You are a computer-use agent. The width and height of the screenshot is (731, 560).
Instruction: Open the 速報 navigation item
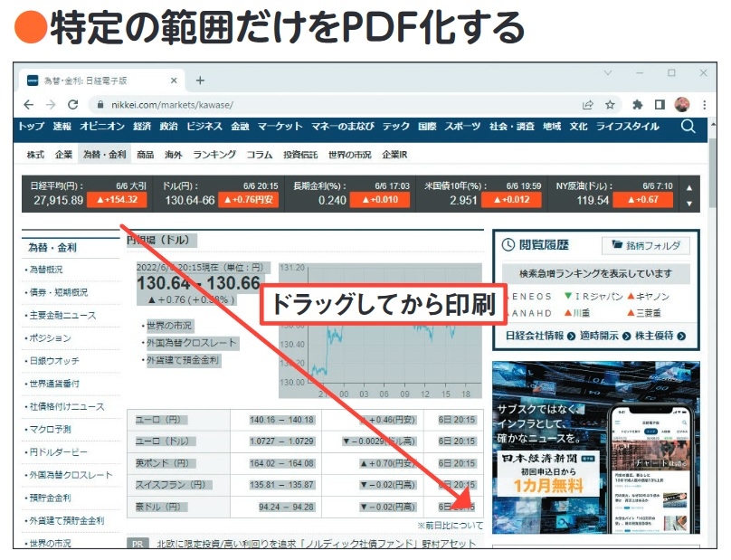pos(62,127)
